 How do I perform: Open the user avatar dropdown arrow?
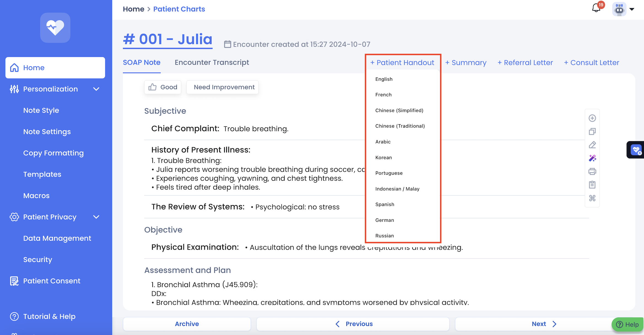pyautogui.click(x=632, y=9)
